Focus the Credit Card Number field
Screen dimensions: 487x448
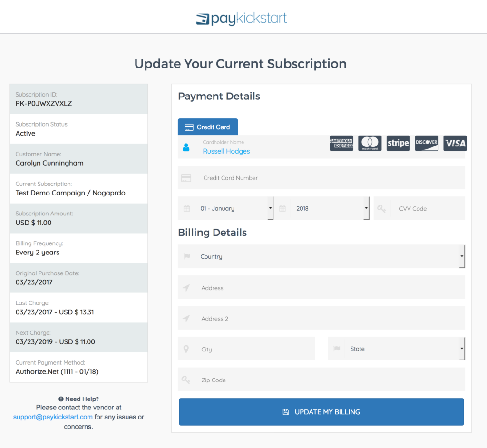coord(328,178)
